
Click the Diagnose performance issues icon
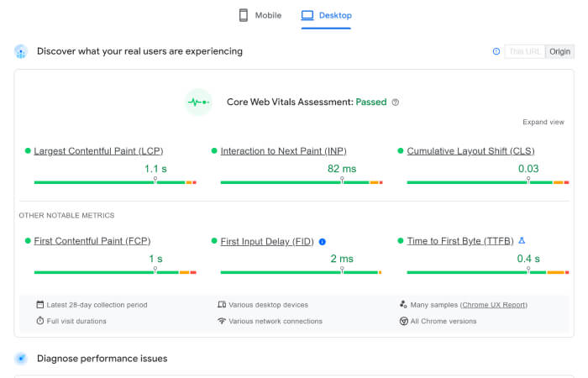click(x=21, y=359)
